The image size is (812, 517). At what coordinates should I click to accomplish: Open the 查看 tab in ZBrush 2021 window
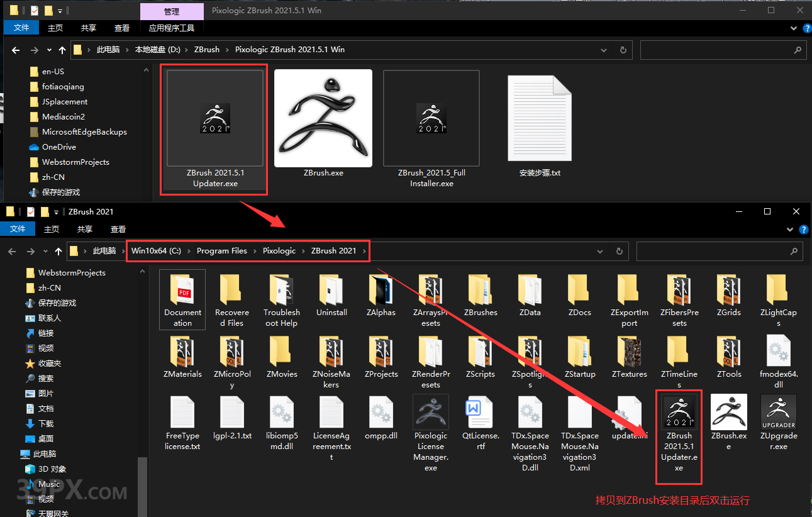click(x=118, y=229)
